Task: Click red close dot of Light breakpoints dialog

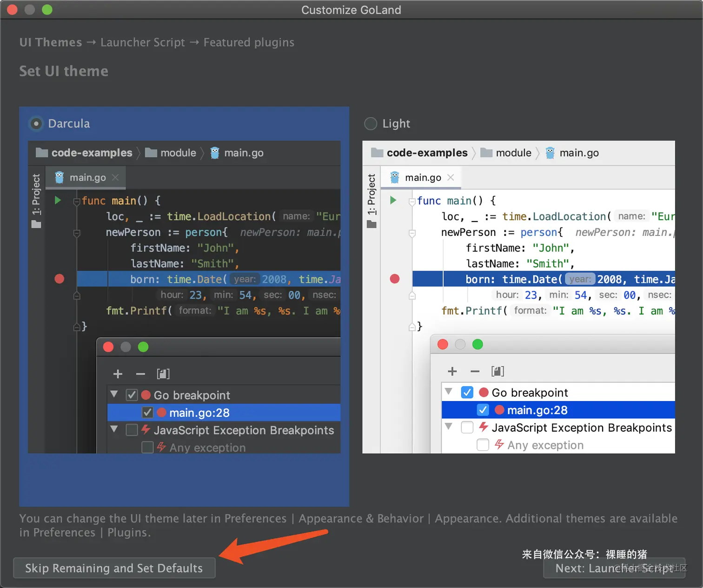Action: [443, 344]
